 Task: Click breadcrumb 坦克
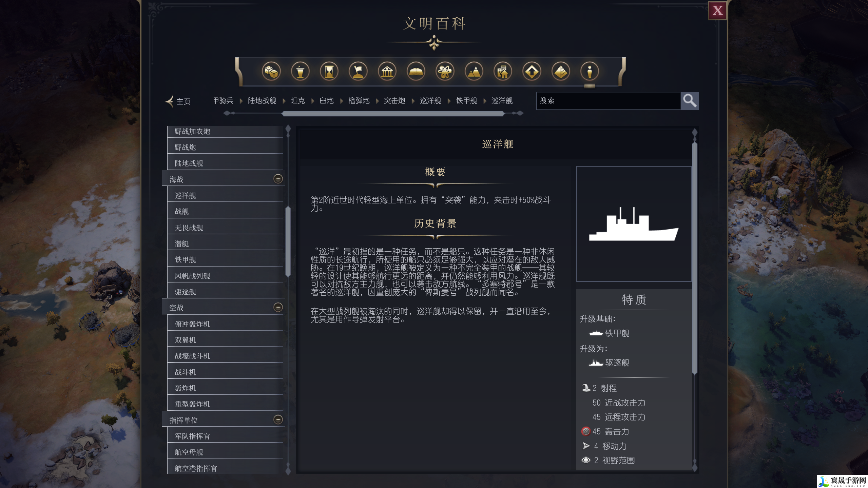coord(297,101)
